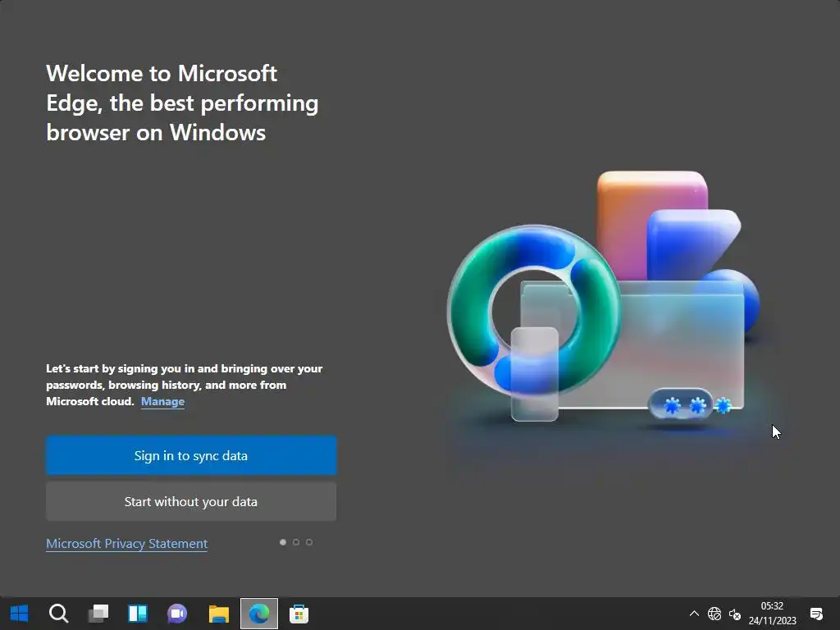
Task: Open File Explorer from taskbar
Action: [218, 614]
